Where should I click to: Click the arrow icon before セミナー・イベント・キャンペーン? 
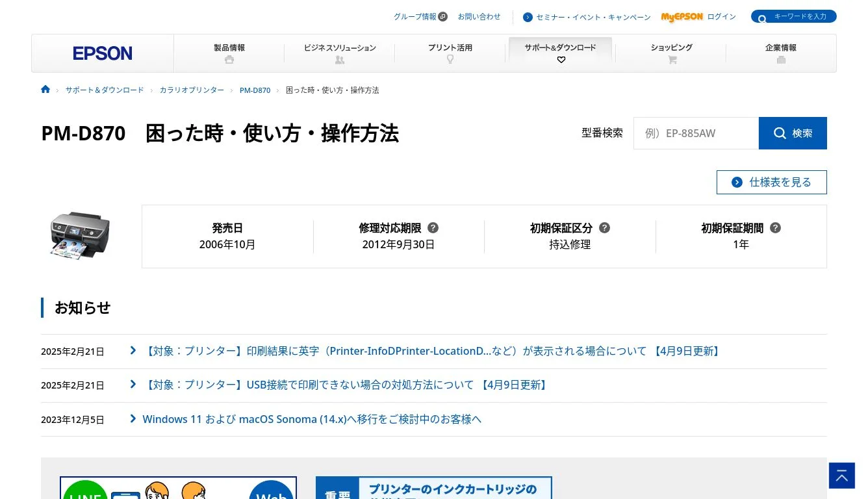click(528, 18)
